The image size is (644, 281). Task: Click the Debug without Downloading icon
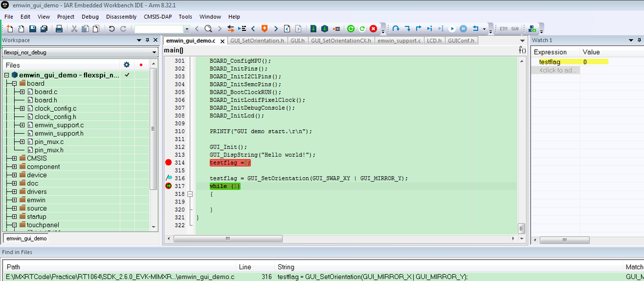click(325, 29)
